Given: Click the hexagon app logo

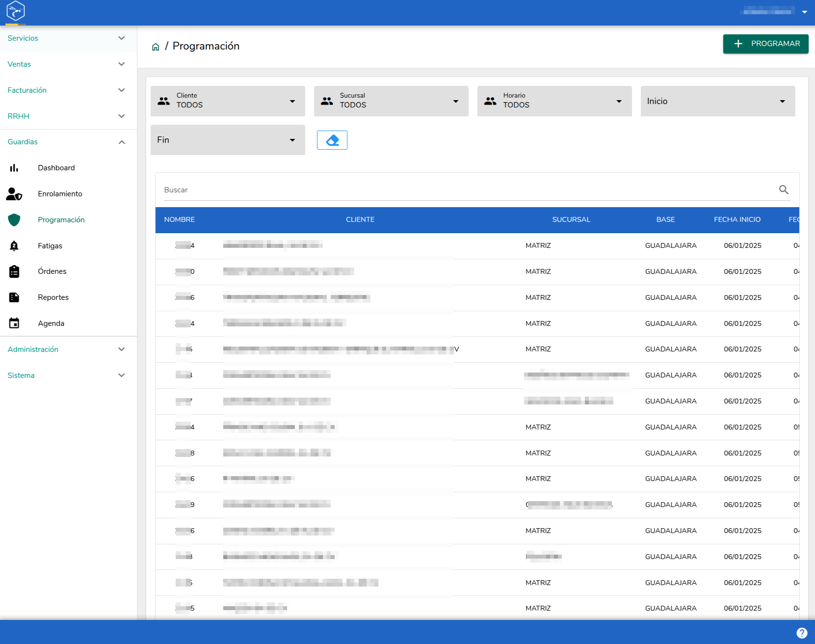Looking at the screenshot, I should click(x=16, y=11).
